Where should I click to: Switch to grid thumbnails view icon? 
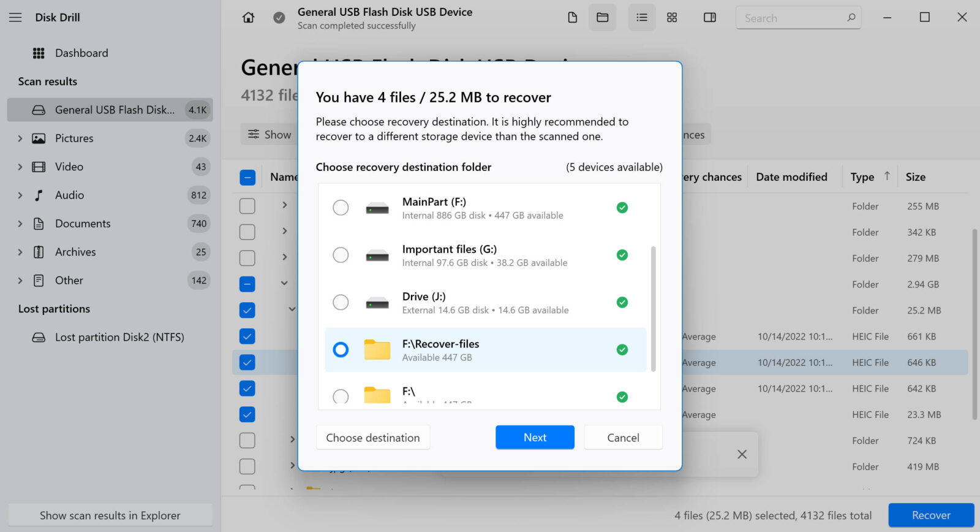click(x=672, y=18)
